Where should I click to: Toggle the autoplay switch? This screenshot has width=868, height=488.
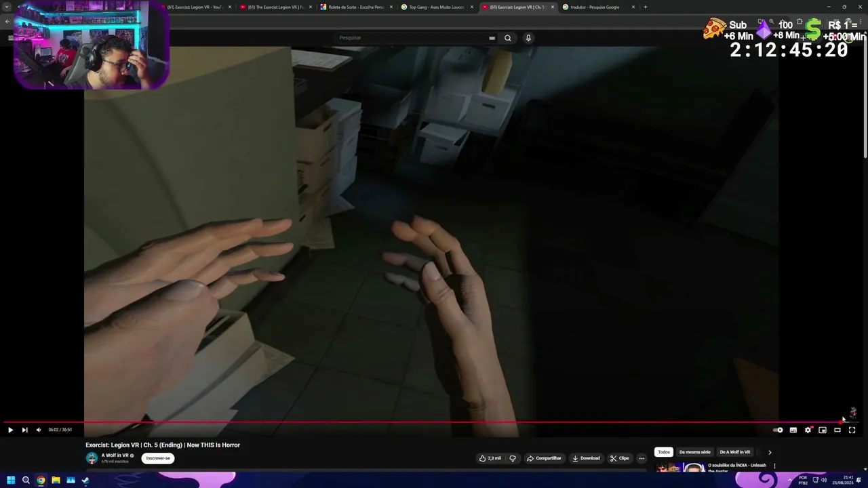point(778,430)
